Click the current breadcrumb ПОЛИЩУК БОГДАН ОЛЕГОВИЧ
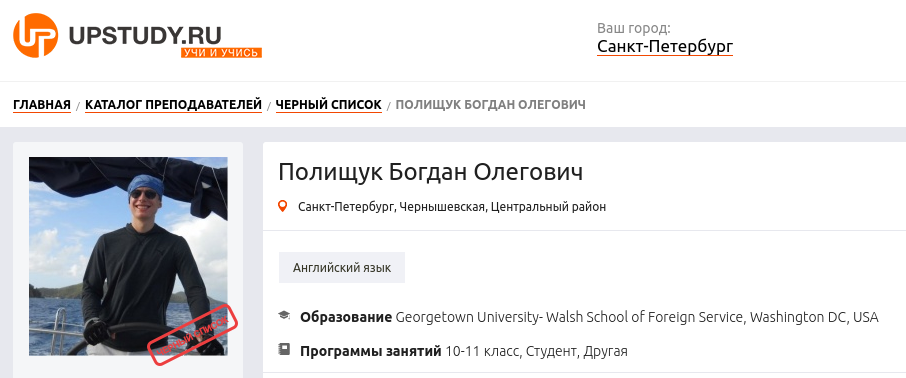Viewport: 906px width, 378px height. (491, 105)
